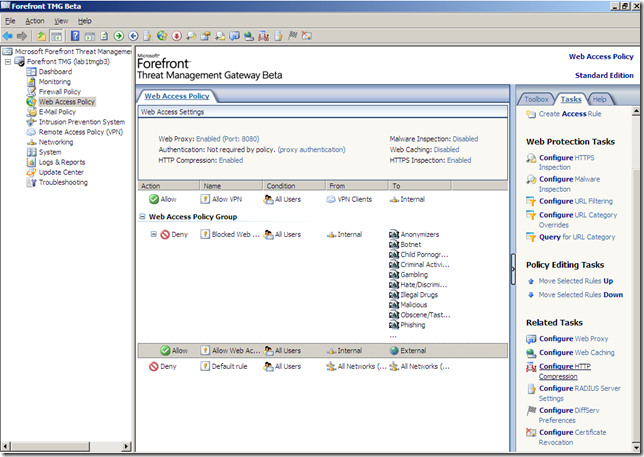Click the green circle right-arrow toolbar icon
Screen dimensions: 644x457
119,36
